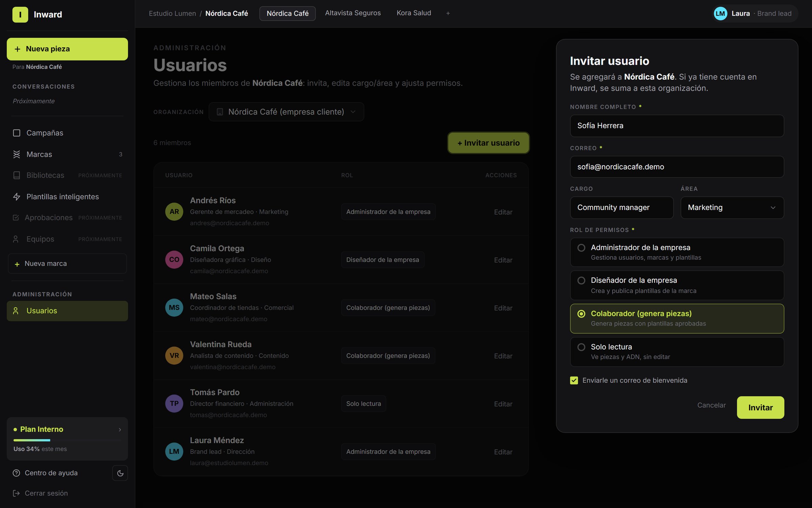Switch to the Altavista Seguros tab

pyautogui.click(x=353, y=13)
